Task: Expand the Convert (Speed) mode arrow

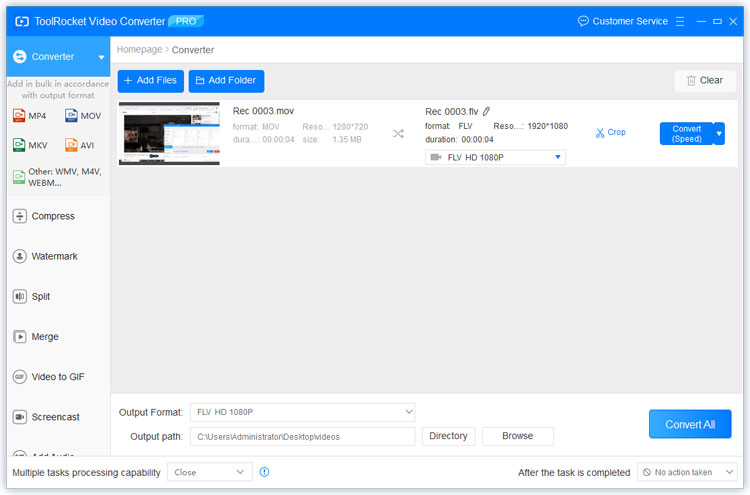Action: [x=719, y=133]
